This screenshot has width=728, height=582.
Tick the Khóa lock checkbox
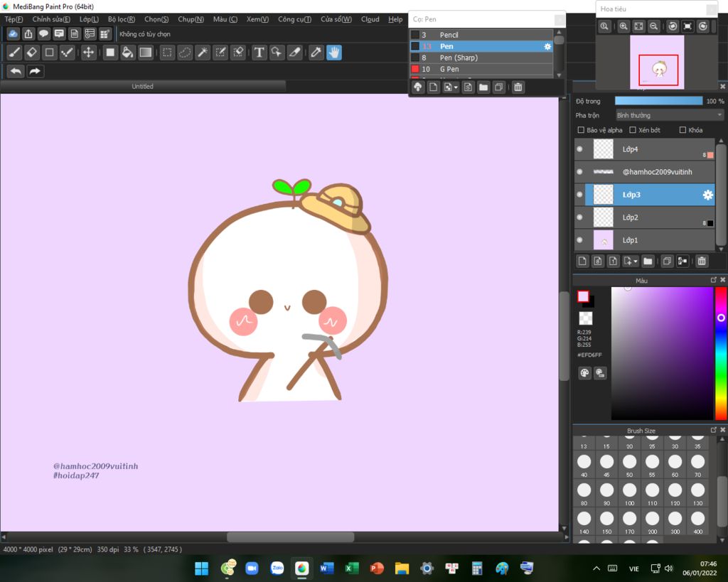(682, 130)
